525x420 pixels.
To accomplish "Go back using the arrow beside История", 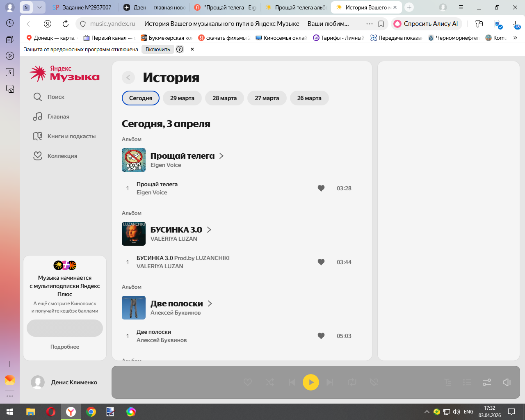I will point(128,78).
